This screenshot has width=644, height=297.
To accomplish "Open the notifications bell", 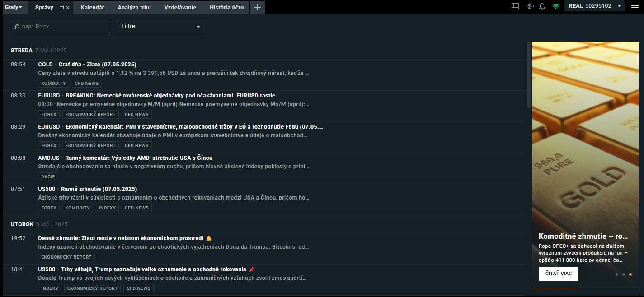I will click(542, 6).
